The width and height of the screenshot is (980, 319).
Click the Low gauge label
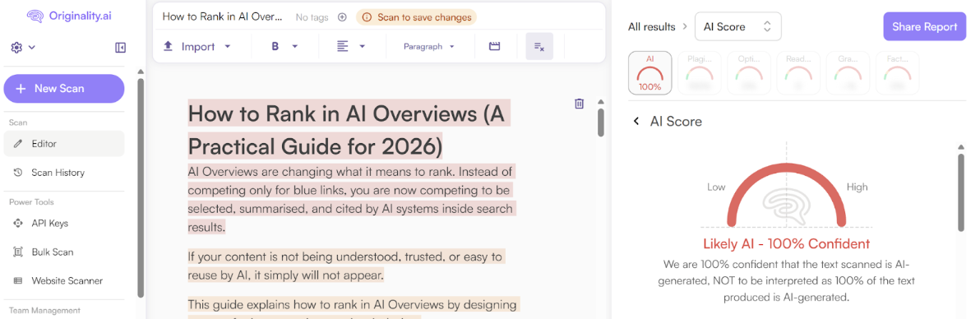pos(715,187)
